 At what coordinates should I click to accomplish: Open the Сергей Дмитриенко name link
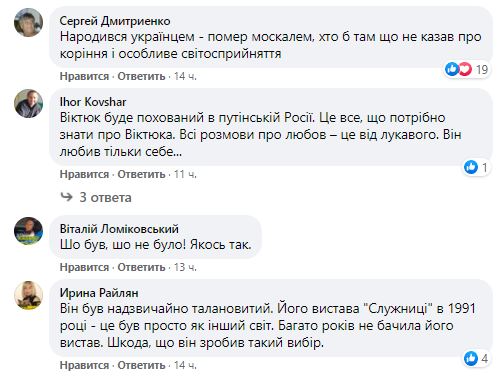point(115,21)
